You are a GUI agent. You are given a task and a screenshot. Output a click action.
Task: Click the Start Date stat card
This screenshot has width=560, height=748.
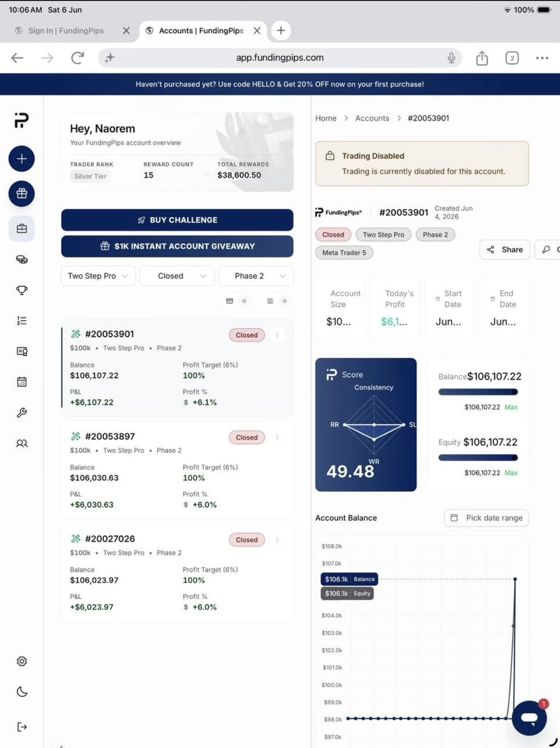click(x=448, y=309)
